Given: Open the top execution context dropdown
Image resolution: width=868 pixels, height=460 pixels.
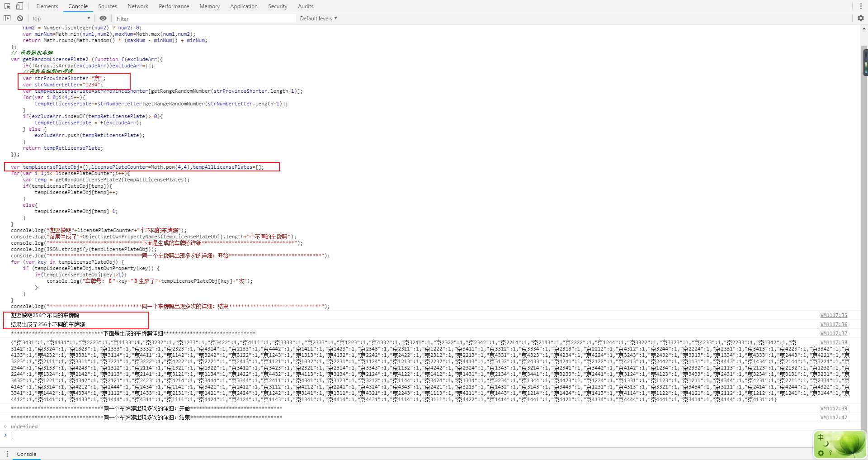Looking at the screenshot, I should tap(61, 19).
